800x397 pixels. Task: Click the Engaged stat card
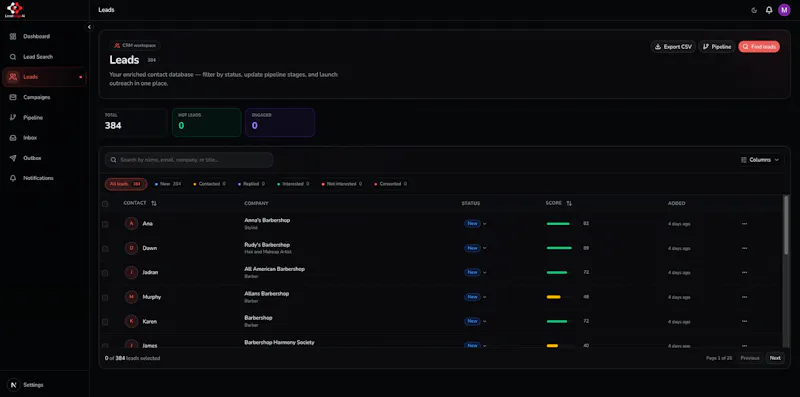tap(280, 122)
